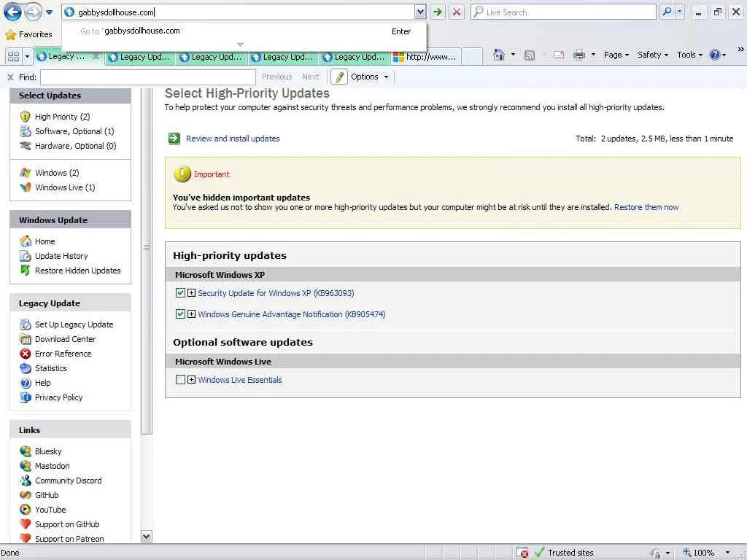Check the Windows Live Essentials checkbox

click(x=180, y=379)
